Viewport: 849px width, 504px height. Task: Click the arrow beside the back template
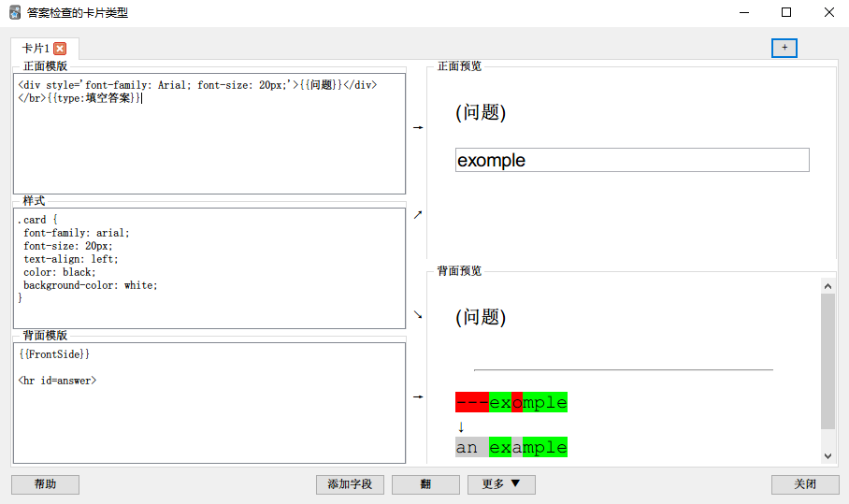point(418,396)
